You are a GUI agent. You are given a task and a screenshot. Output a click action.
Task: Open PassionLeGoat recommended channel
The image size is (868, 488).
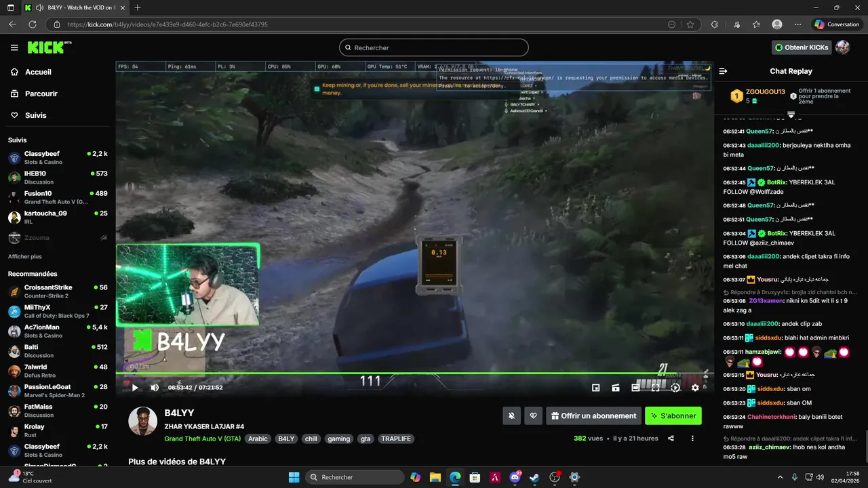58,391
